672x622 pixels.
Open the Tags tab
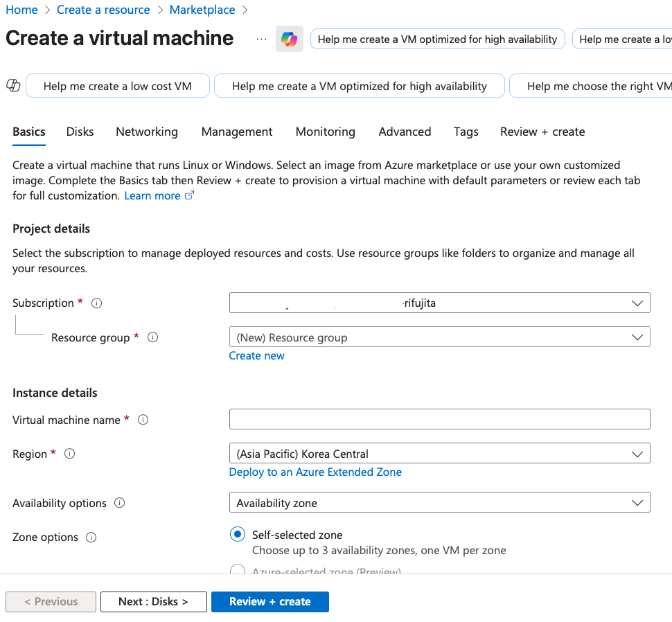(x=466, y=132)
